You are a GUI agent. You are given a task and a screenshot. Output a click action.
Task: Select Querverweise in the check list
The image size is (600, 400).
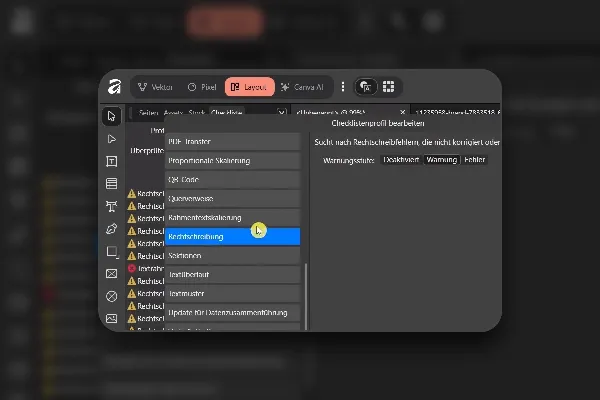click(233, 198)
